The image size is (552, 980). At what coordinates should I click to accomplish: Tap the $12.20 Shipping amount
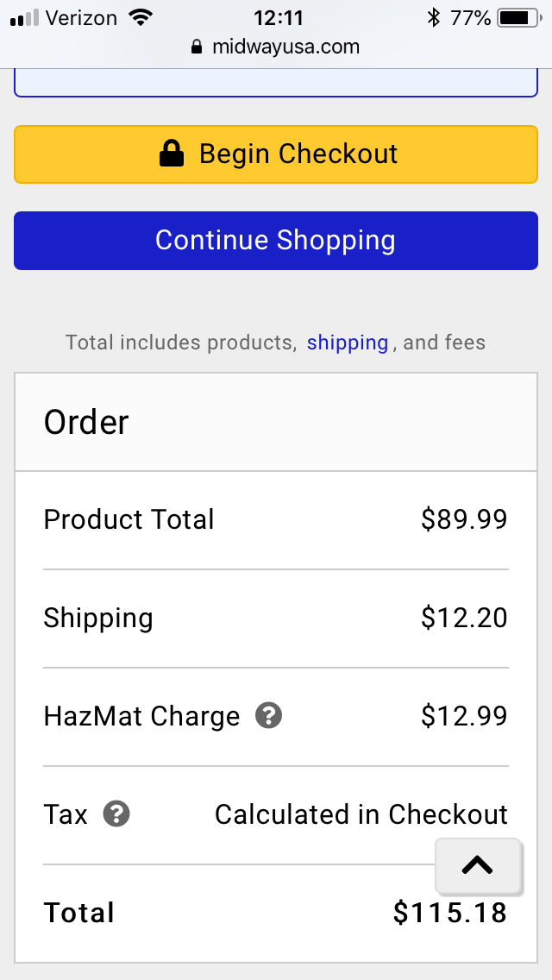click(x=464, y=618)
